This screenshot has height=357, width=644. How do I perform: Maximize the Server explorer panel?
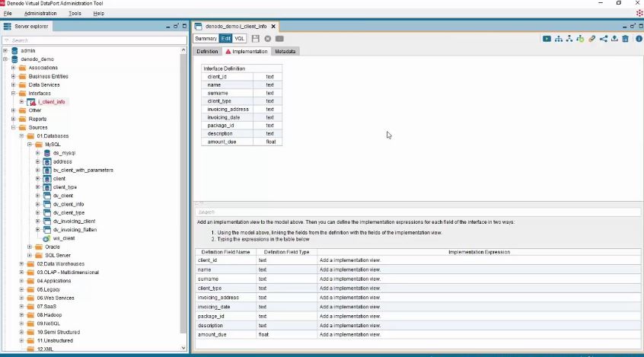184,27
